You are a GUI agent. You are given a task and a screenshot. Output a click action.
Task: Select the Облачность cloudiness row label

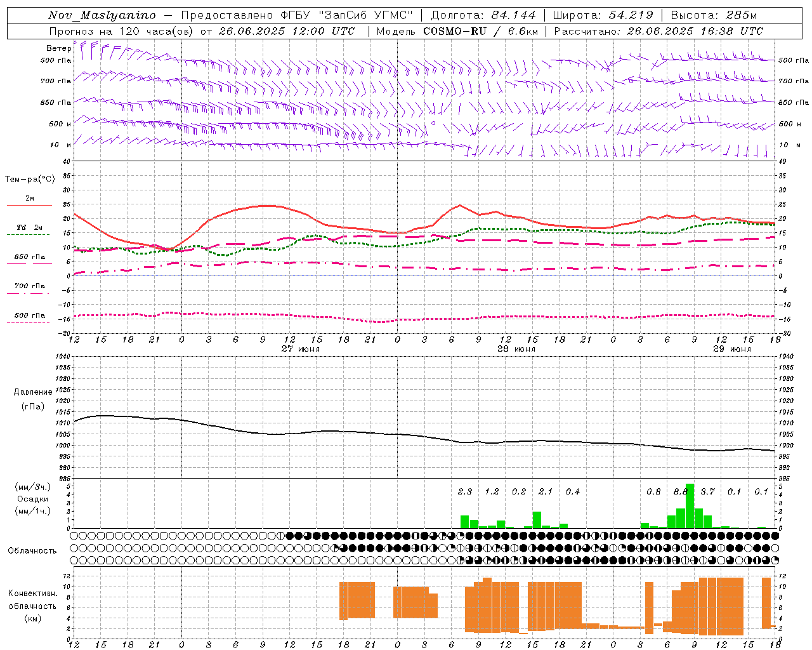(x=32, y=550)
